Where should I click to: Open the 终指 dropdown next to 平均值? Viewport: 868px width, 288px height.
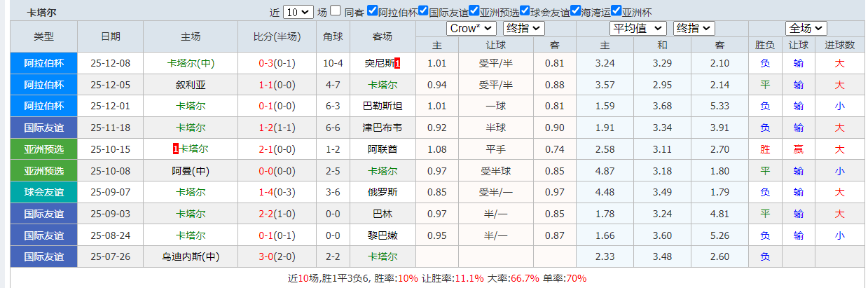coord(694,28)
